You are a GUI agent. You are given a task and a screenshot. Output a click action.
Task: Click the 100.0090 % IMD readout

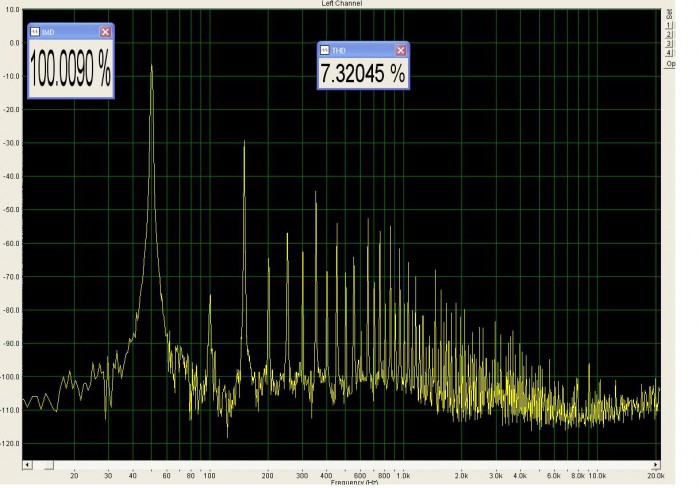pyautogui.click(x=71, y=68)
